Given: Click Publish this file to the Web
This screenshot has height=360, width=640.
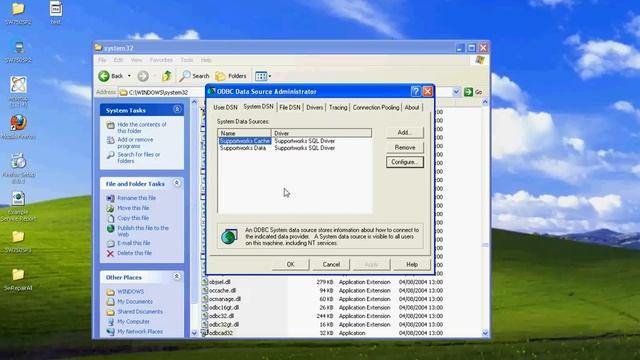Looking at the screenshot, I should click(x=143, y=231).
